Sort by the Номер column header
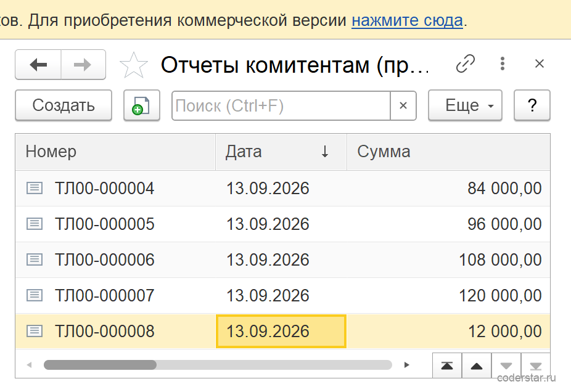This screenshot has width=571, height=392. point(115,152)
